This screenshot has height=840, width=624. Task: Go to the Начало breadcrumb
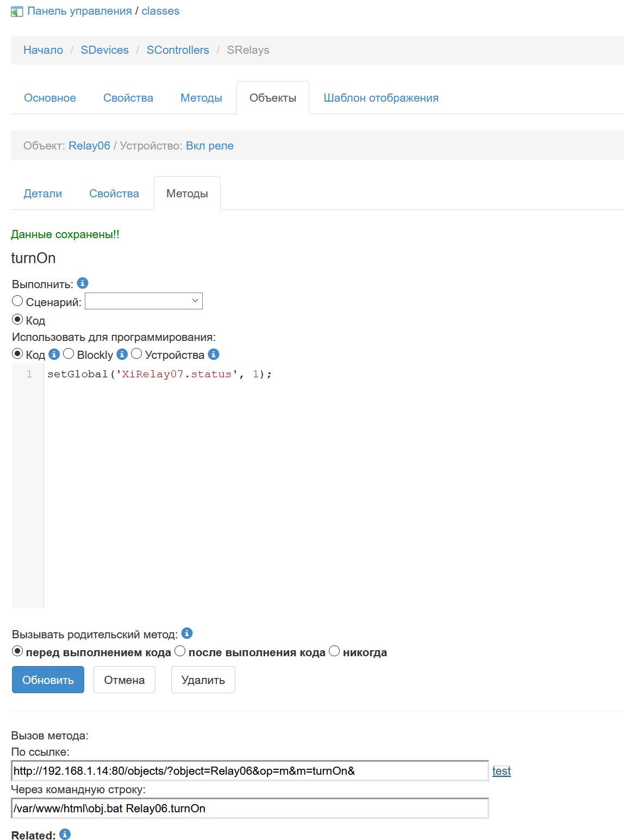[43, 50]
